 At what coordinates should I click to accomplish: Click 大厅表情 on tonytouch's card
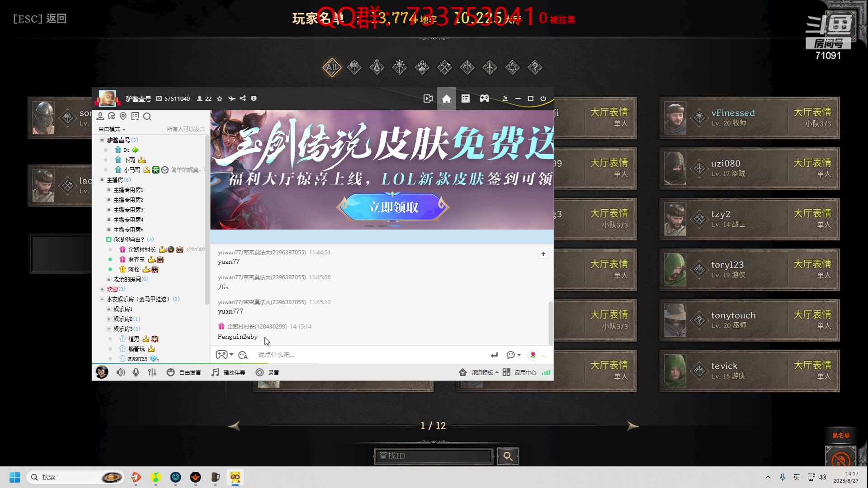point(812,314)
